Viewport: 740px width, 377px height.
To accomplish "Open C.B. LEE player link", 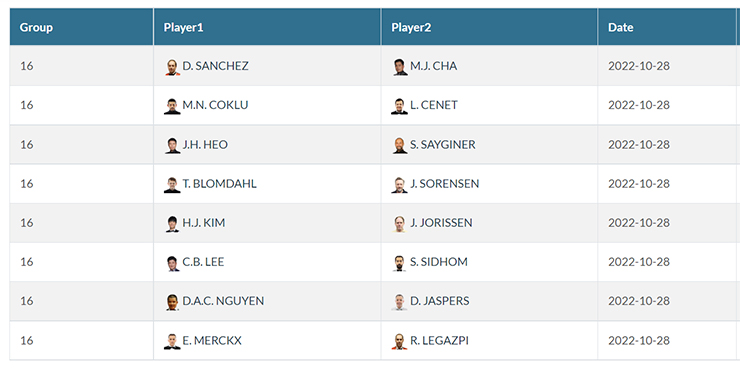I will (203, 262).
